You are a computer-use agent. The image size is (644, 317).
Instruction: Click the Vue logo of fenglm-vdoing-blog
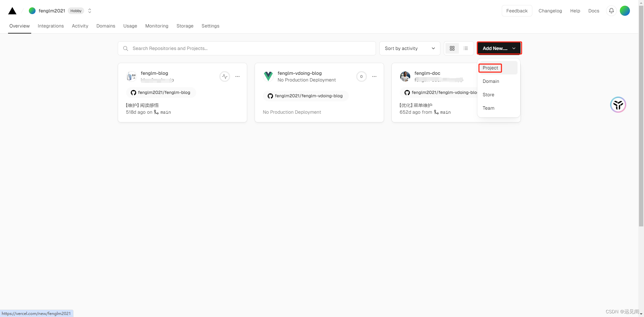(x=268, y=76)
